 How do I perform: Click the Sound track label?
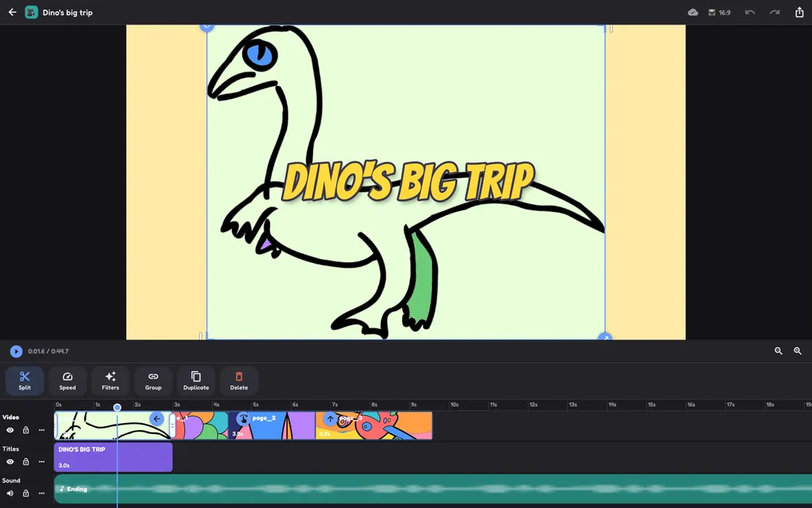pos(11,480)
